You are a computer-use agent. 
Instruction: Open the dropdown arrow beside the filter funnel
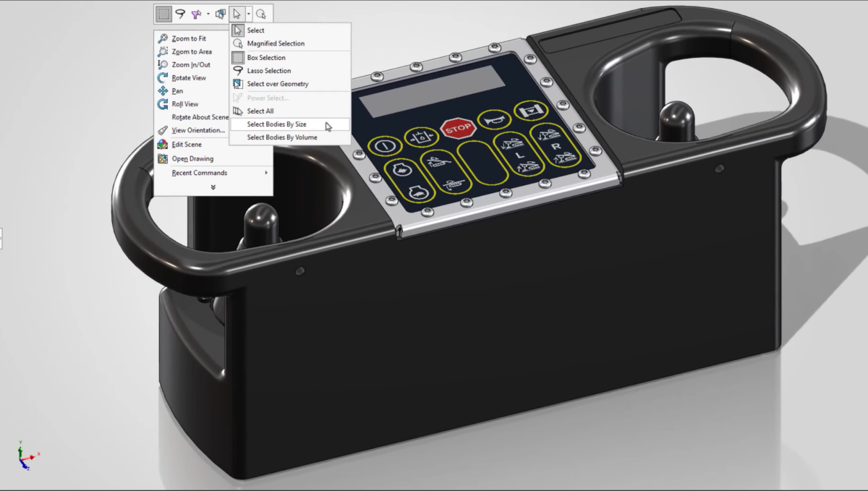tap(208, 14)
